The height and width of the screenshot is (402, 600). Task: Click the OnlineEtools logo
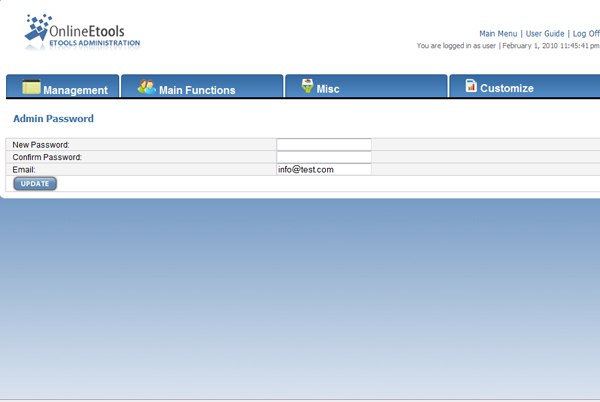(x=82, y=33)
